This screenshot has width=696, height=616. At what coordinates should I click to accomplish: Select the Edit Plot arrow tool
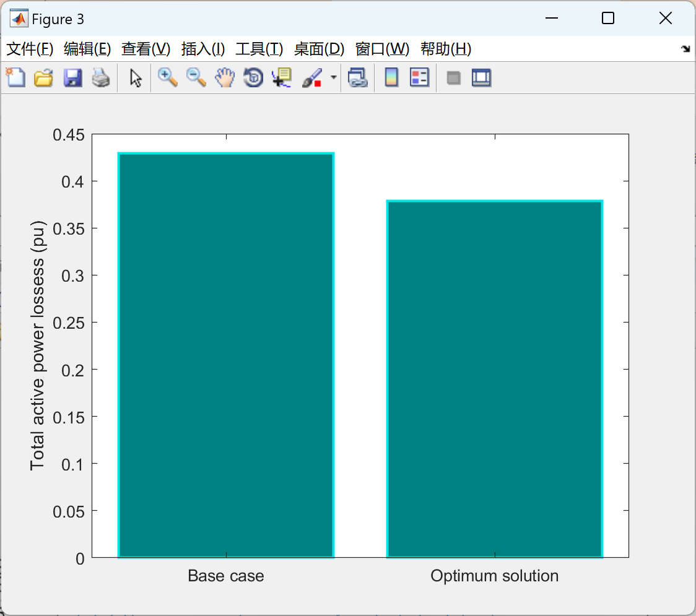(x=136, y=78)
